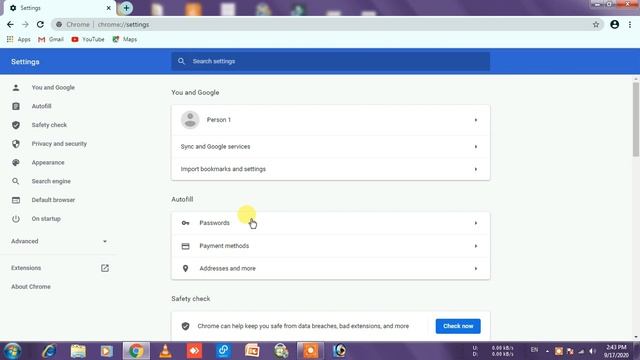Bookmark this page with the star icon
This screenshot has width=640, height=360.
(x=596, y=24)
